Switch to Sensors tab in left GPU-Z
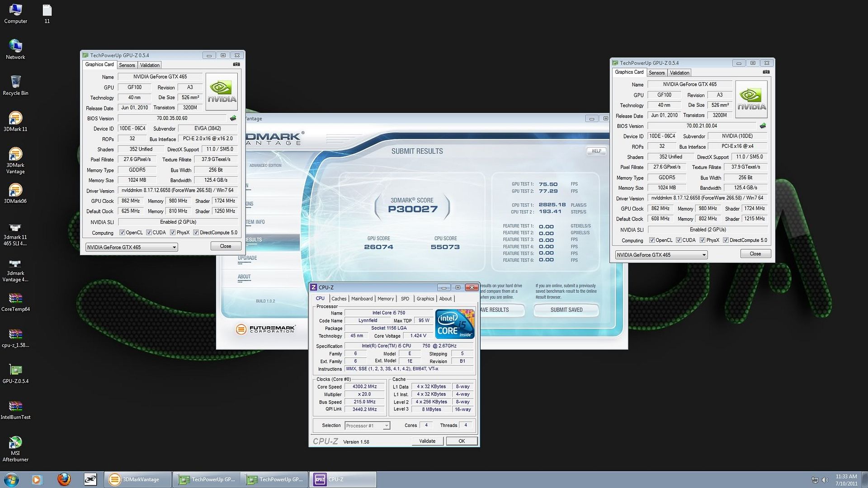 point(127,65)
